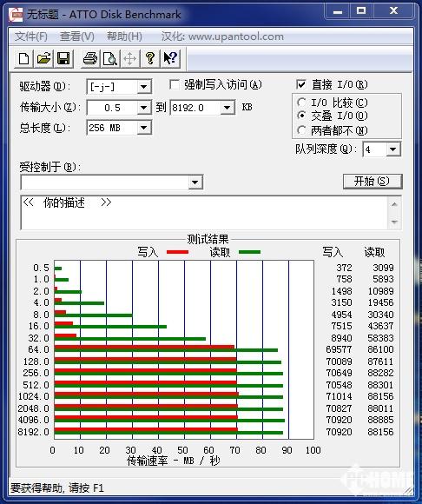Expand the 驱动器 drive dropdown
The image size is (422, 504).
[144, 87]
